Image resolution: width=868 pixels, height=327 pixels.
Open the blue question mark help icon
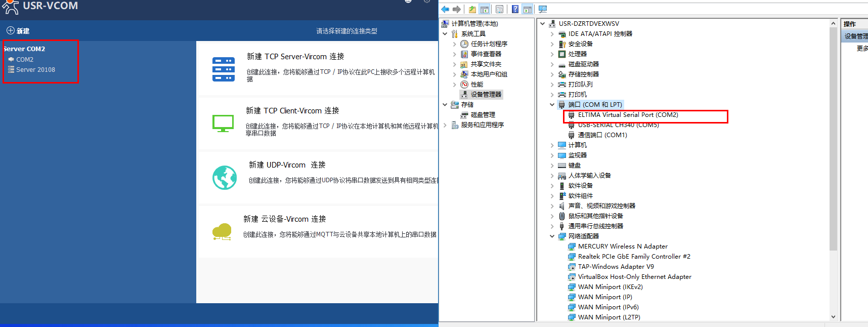(x=515, y=9)
